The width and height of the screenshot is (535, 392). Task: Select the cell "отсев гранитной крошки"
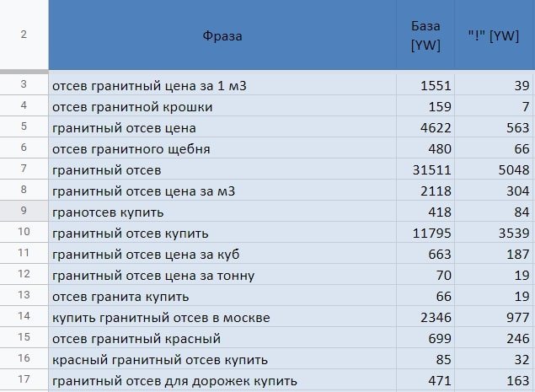[x=222, y=107]
